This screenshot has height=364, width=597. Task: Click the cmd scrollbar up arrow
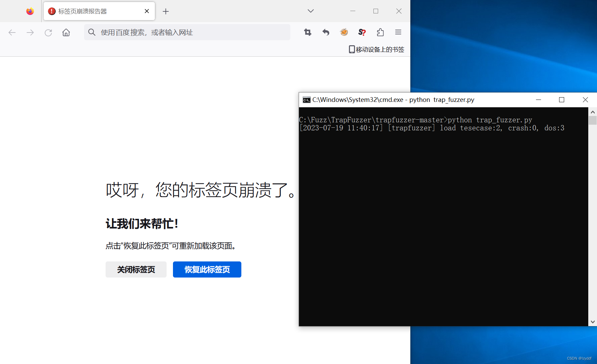point(593,112)
